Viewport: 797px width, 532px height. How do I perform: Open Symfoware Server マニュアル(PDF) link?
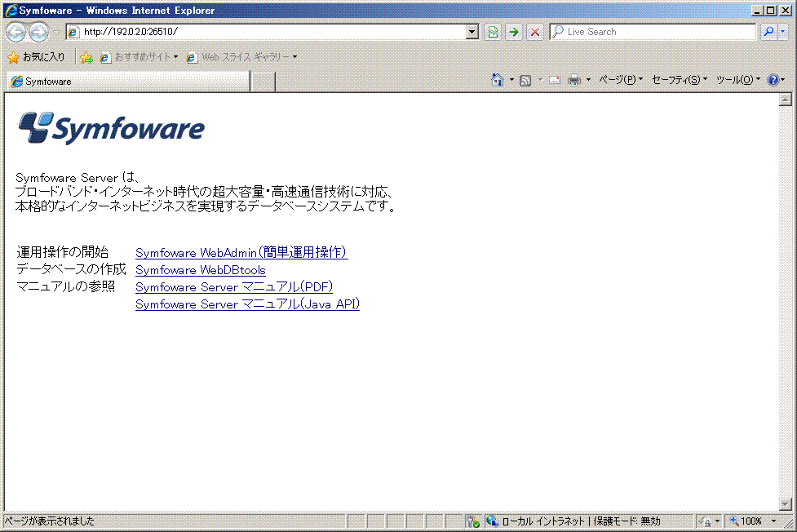click(x=234, y=287)
